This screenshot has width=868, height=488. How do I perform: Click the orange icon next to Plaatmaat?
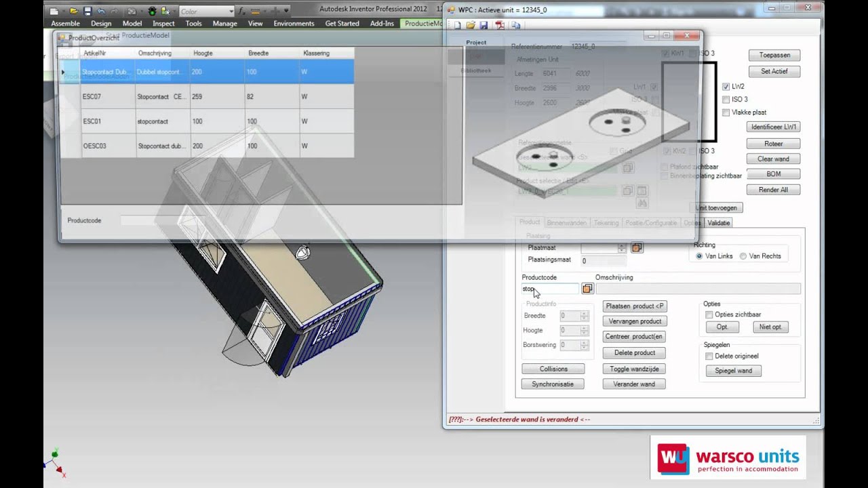point(637,247)
